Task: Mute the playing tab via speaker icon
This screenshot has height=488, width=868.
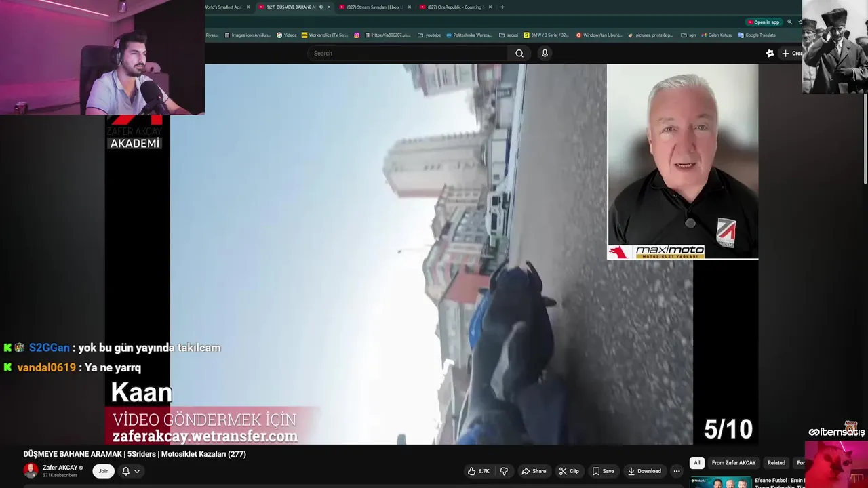Action: click(x=321, y=7)
